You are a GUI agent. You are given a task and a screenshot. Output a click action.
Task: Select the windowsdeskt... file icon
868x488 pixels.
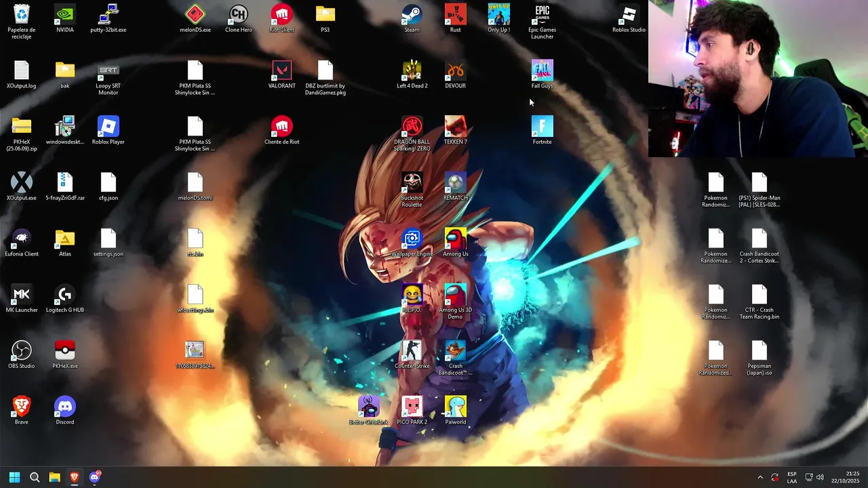[x=65, y=127]
